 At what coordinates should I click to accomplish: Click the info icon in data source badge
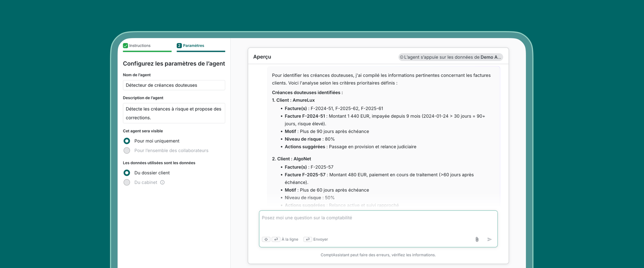401,57
